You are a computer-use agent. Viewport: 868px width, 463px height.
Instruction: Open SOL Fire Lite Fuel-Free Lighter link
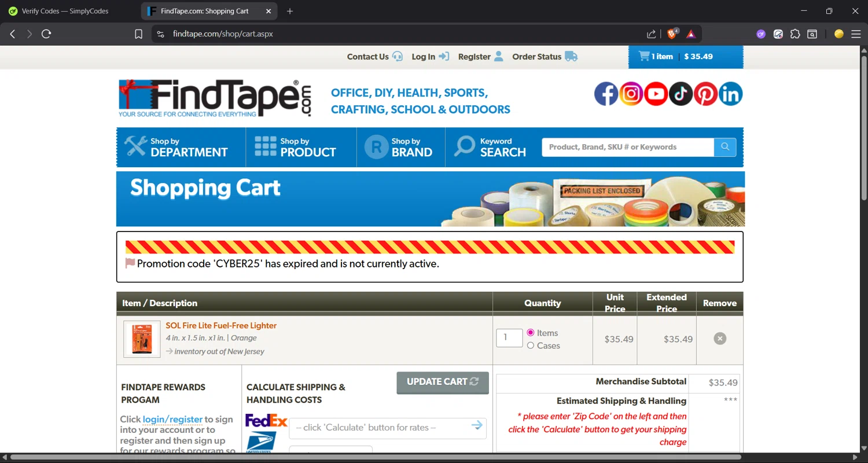click(x=221, y=325)
